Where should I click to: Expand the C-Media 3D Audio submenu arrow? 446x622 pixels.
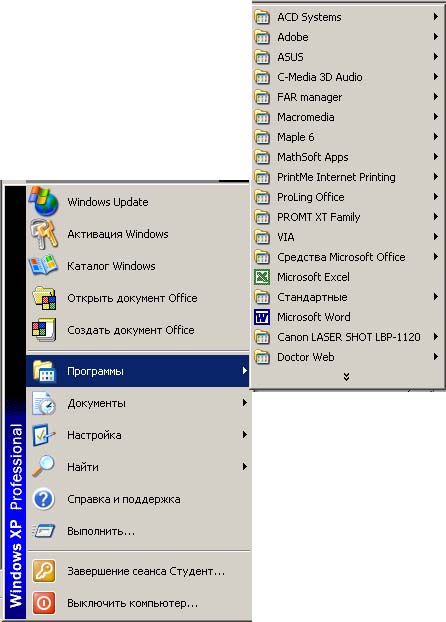[436, 77]
